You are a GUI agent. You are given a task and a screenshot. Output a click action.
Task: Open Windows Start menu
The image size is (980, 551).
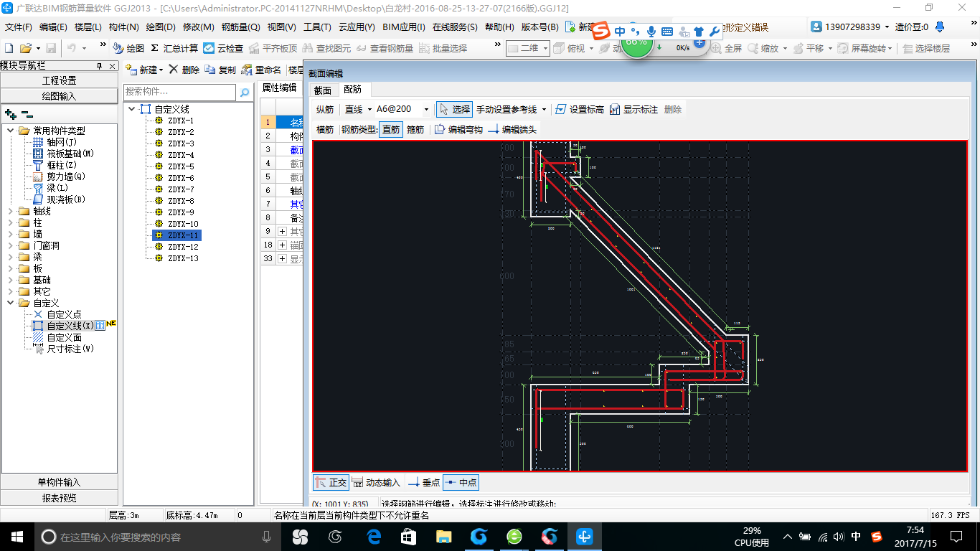tap(17, 536)
